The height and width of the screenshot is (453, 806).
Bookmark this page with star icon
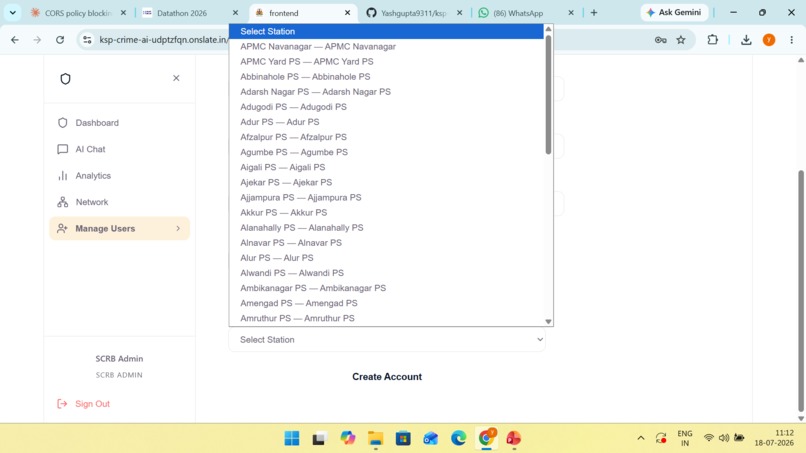[681, 40]
